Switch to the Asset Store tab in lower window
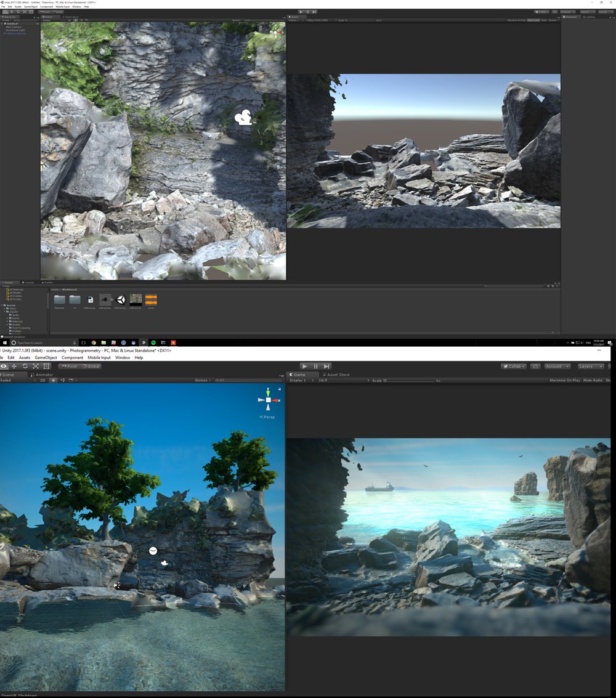The width and height of the screenshot is (616, 698). (x=336, y=375)
